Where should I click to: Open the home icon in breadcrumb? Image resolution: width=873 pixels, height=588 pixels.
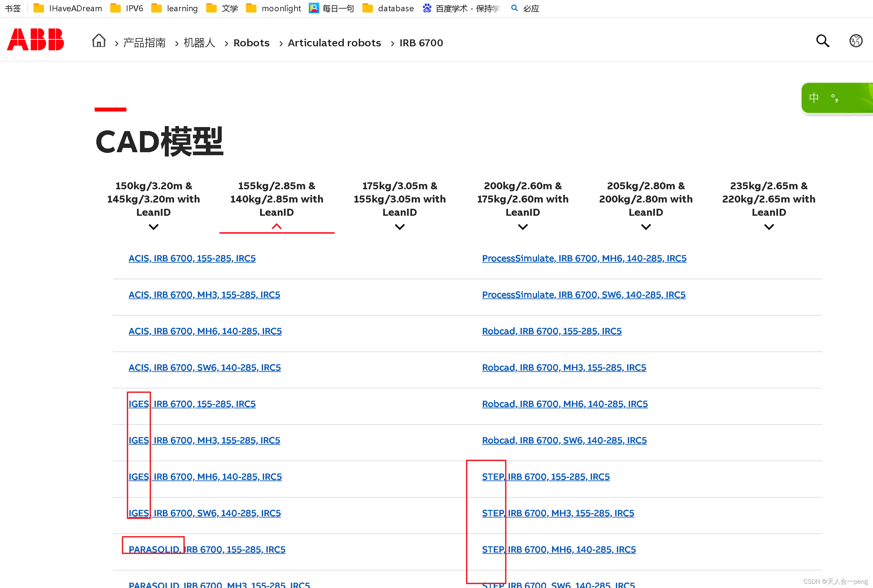(99, 40)
